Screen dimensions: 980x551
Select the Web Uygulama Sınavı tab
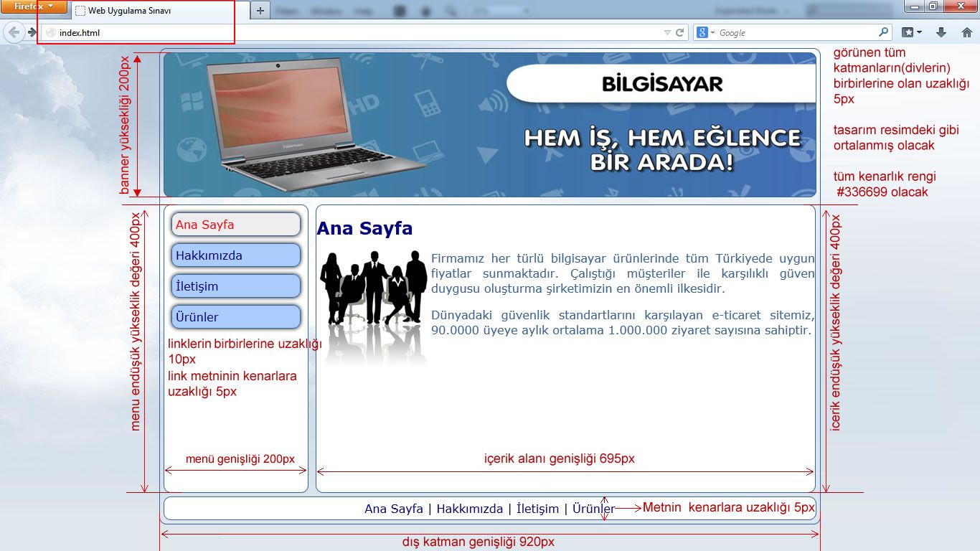click(x=159, y=11)
